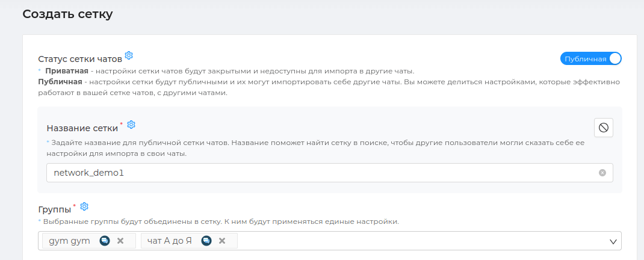
Task: Clear the network_demo1 field with the x icon
Action: click(x=602, y=173)
